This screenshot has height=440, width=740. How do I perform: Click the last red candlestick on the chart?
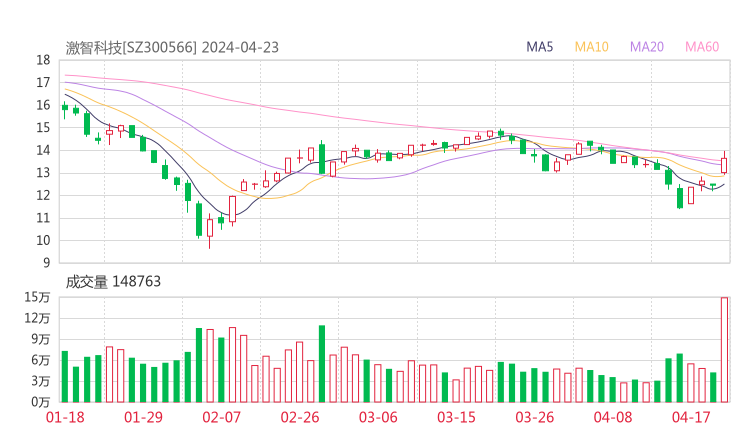click(724, 164)
